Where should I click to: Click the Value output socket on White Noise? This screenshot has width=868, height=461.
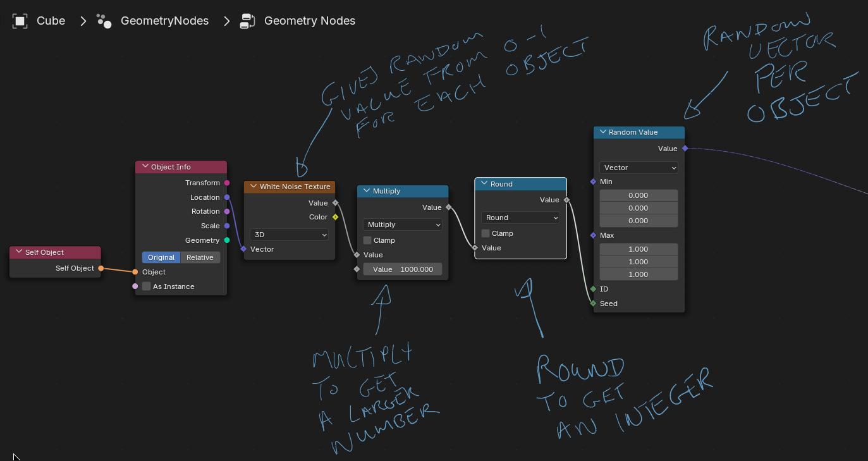[335, 203]
